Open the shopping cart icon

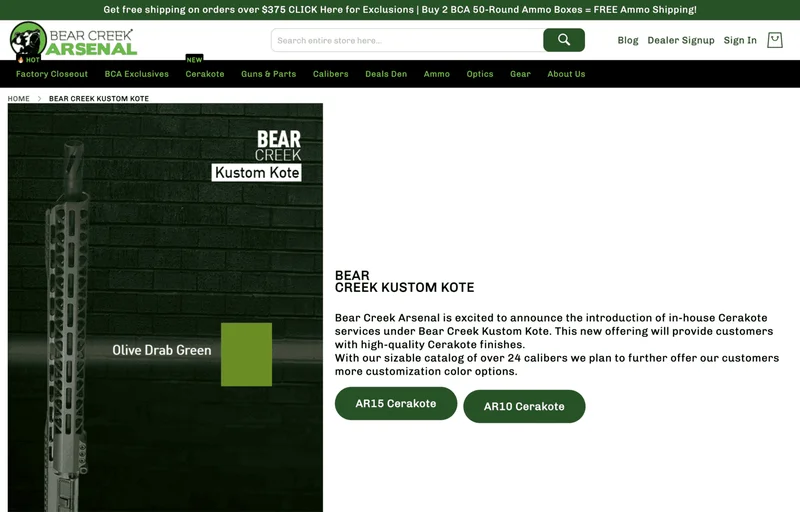(x=774, y=40)
